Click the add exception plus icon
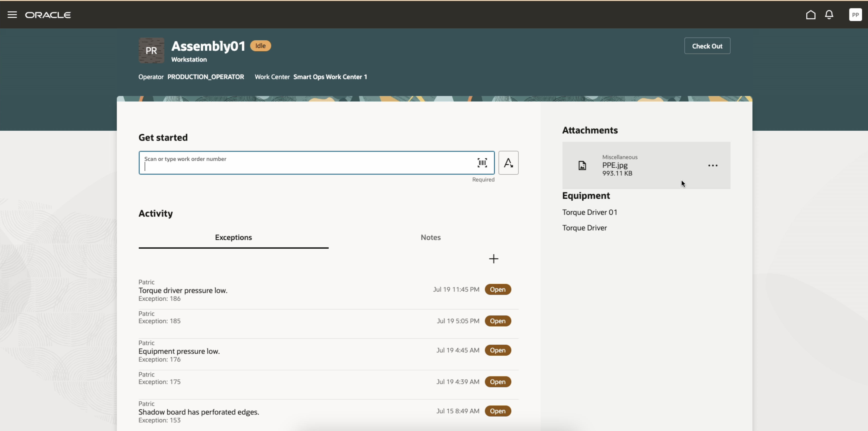This screenshot has width=868, height=431. [493, 258]
